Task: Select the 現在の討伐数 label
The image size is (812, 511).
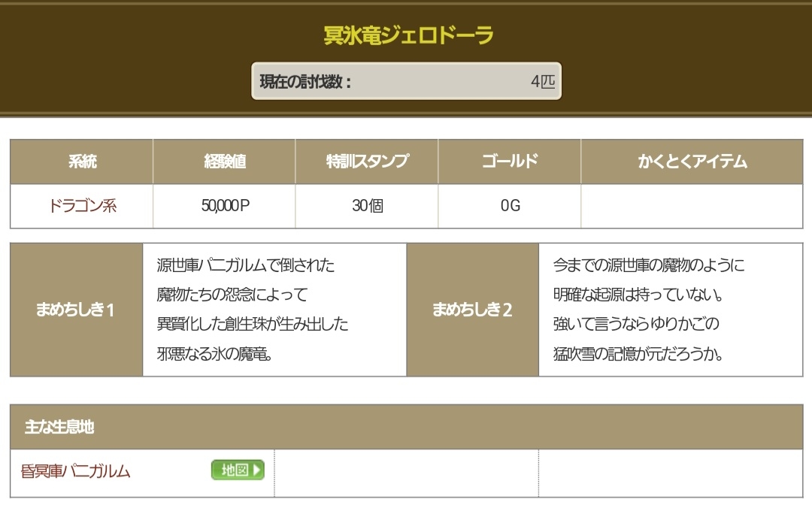Action: pos(305,81)
